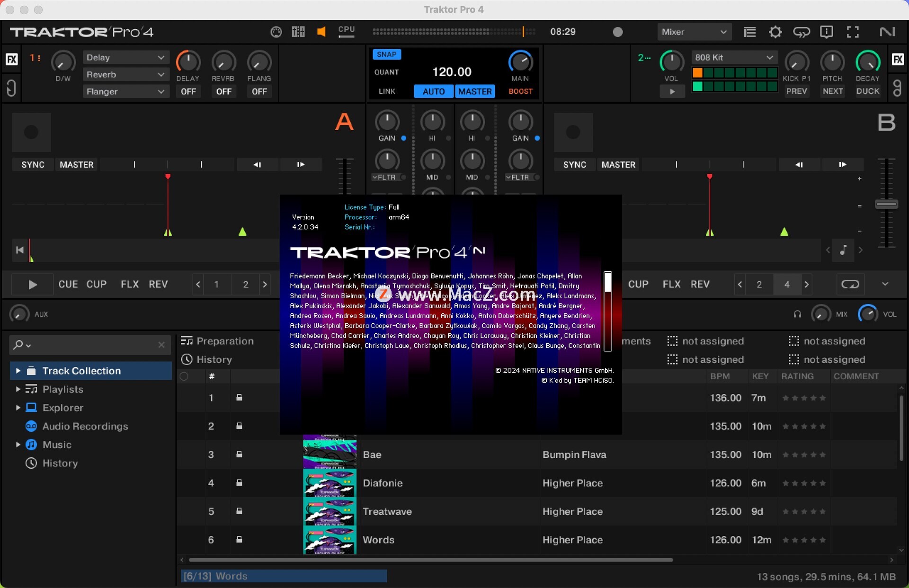Expand the Track Collection tree node
909x588 pixels.
click(18, 371)
